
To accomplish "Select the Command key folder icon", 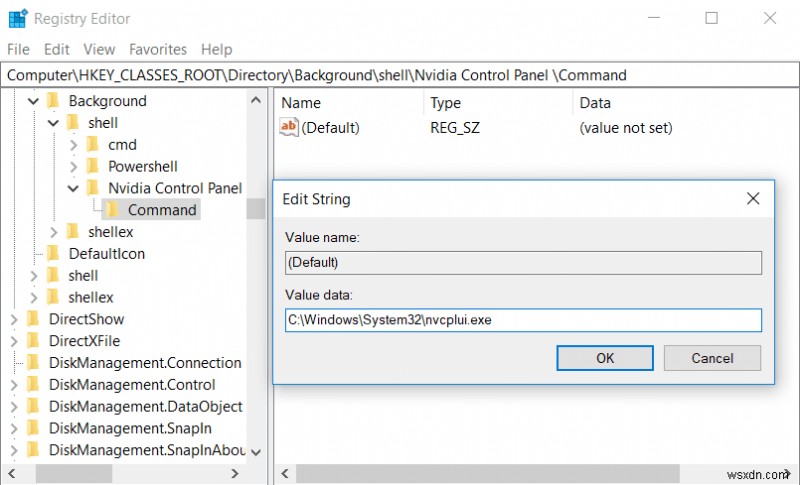I will 113,210.
